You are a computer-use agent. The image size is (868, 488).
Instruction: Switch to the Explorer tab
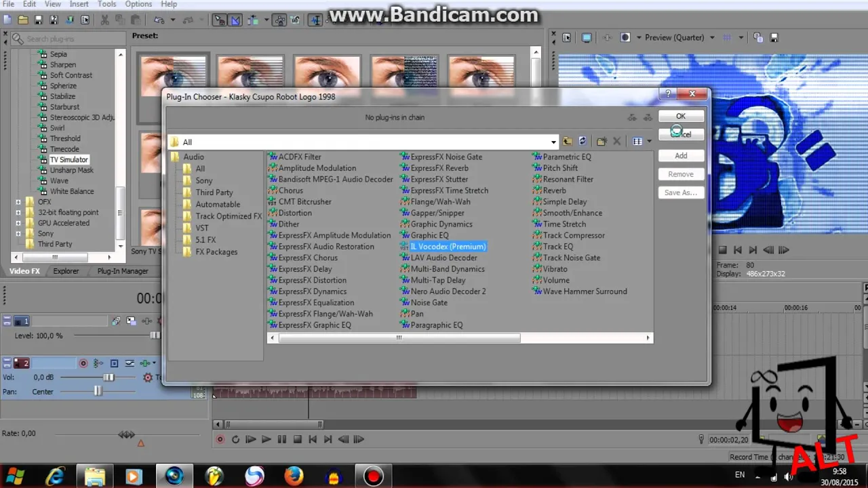[66, 271]
